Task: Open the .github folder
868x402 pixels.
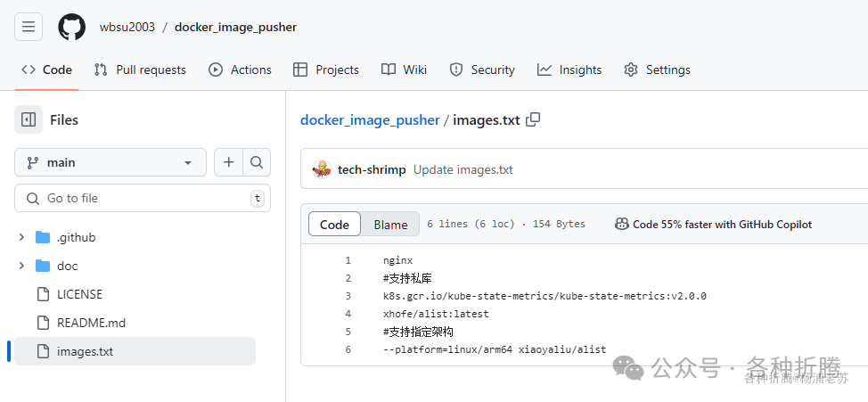Action: [77, 237]
